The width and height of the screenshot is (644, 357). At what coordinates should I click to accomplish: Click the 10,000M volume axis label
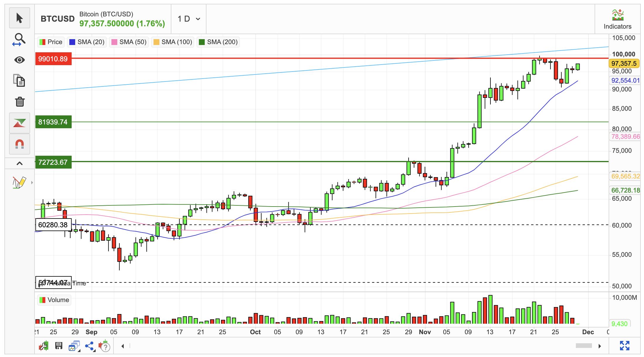(x=624, y=297)
